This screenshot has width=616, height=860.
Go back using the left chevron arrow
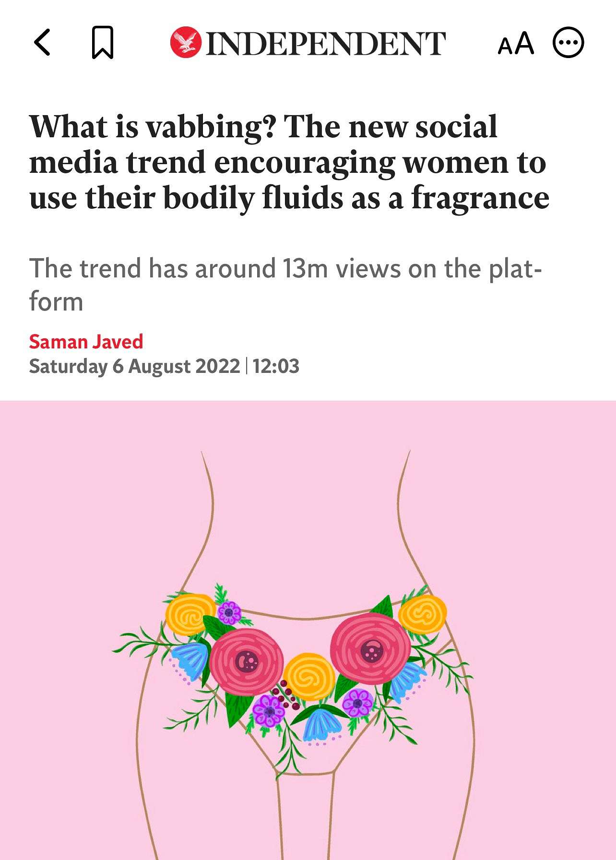[42, 43]
